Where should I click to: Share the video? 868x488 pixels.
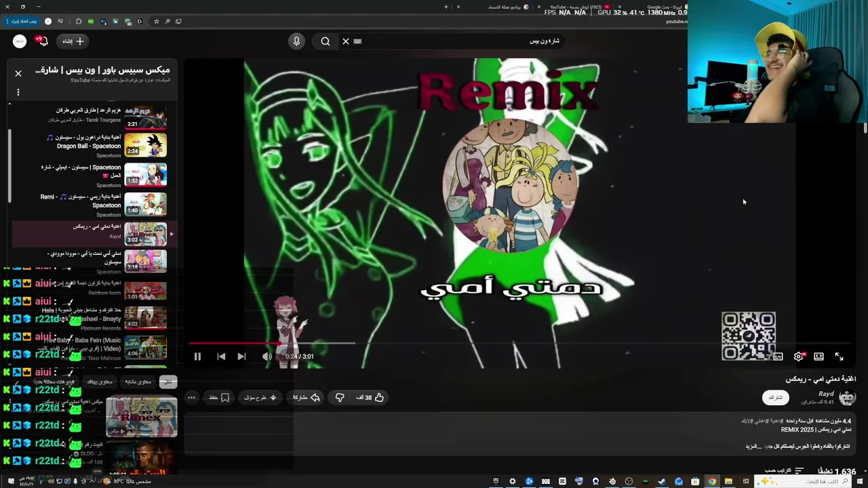pyautogui.click(x=306, y=398)
